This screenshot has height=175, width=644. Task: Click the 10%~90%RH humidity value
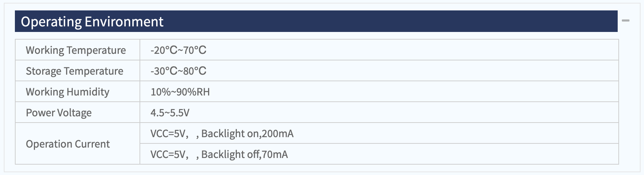(180, 92)
